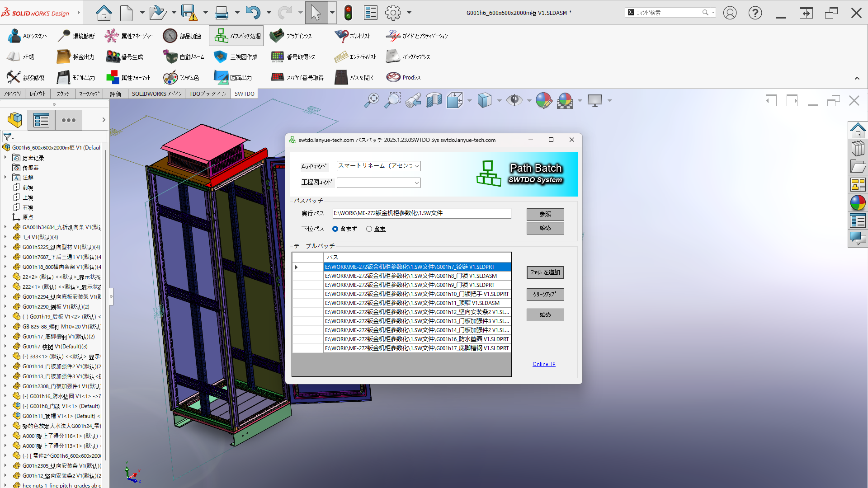The image size is (868, 488).
Task: Launch the 三視図作成 tool
Action: (220, 57)
